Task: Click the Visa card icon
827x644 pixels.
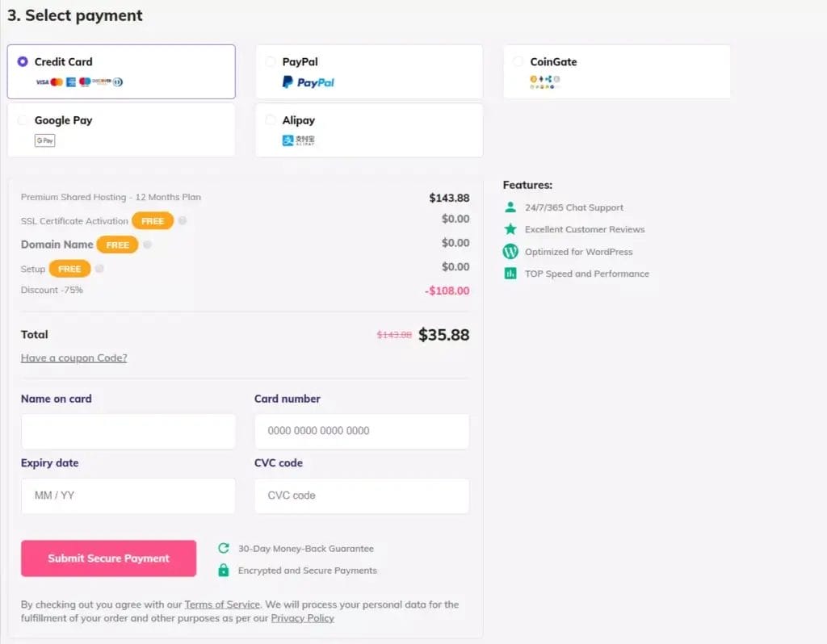Action: [x=42, y=82]
